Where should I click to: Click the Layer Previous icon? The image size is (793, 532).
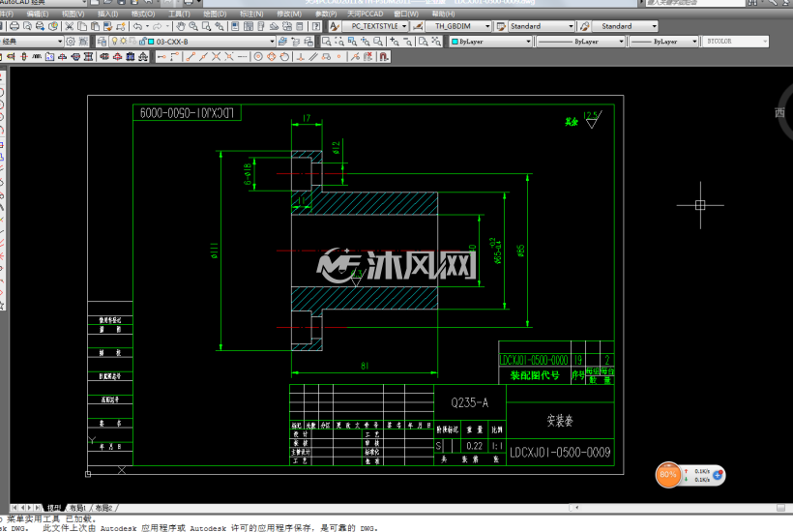(296, 42)
